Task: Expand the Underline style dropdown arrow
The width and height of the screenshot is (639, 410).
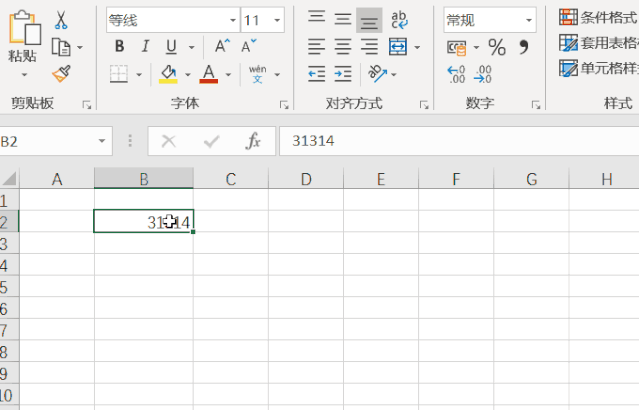Action: pos(192,47)
